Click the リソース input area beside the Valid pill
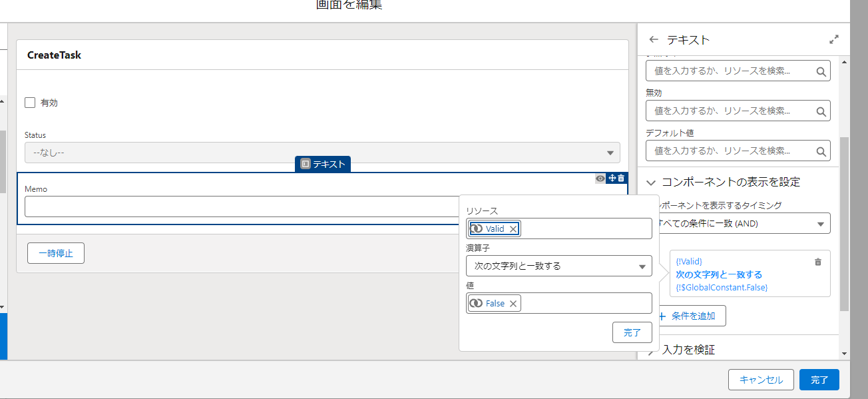This screenshot has height=399, width=868. pos(586,228)
